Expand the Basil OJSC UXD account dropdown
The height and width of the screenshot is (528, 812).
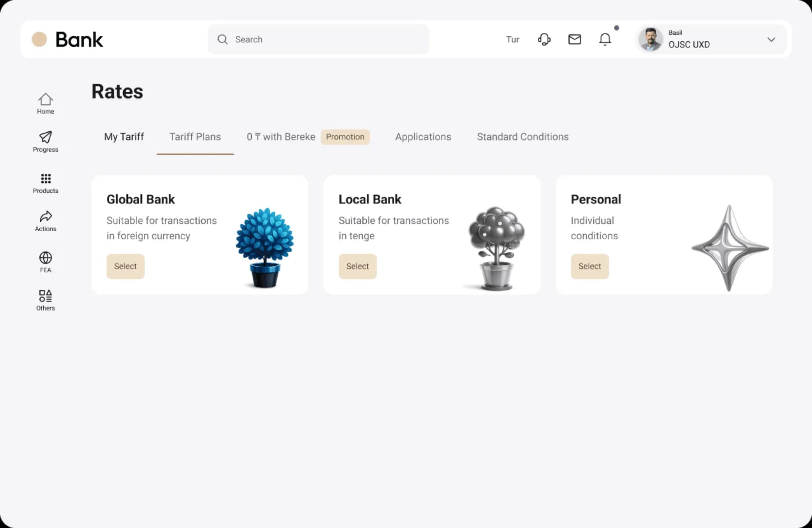point(771,40)
